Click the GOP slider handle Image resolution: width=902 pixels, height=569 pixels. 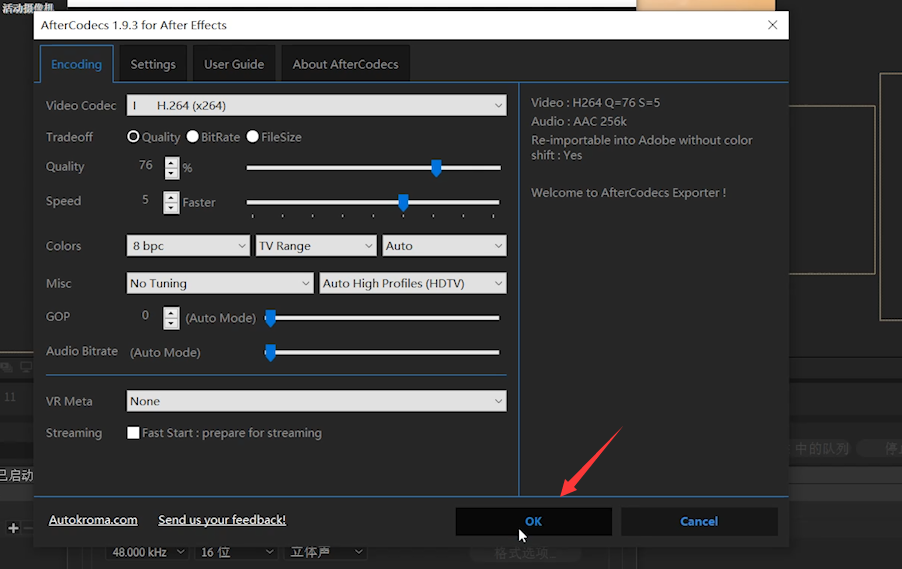click(270, 318)
